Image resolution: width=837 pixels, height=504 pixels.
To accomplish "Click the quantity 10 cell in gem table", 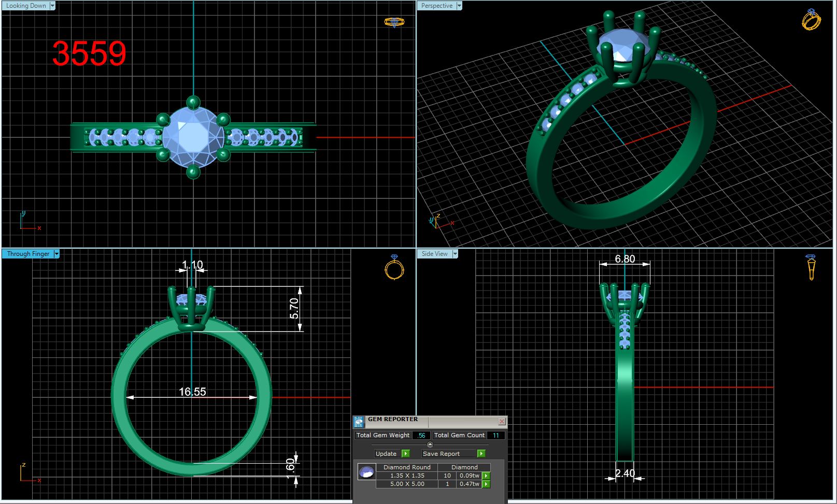I will 447,476.
